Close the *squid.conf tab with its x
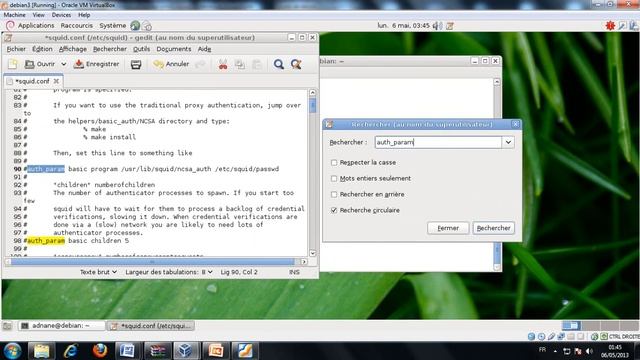Screen dimensions: 640x360 [x=56, y=81]
